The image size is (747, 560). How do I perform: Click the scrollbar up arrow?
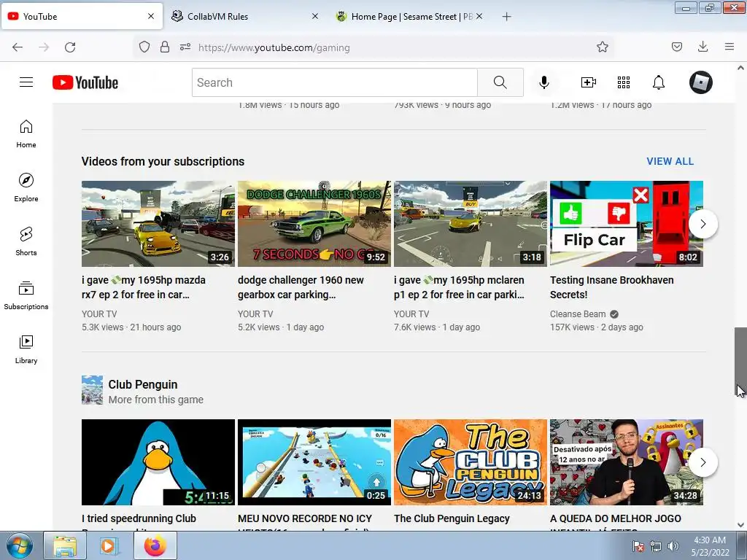point(740,68)
